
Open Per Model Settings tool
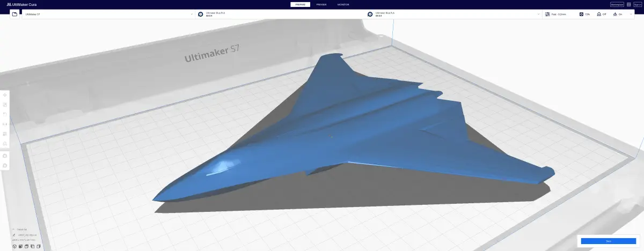click(x=5, y=134)
